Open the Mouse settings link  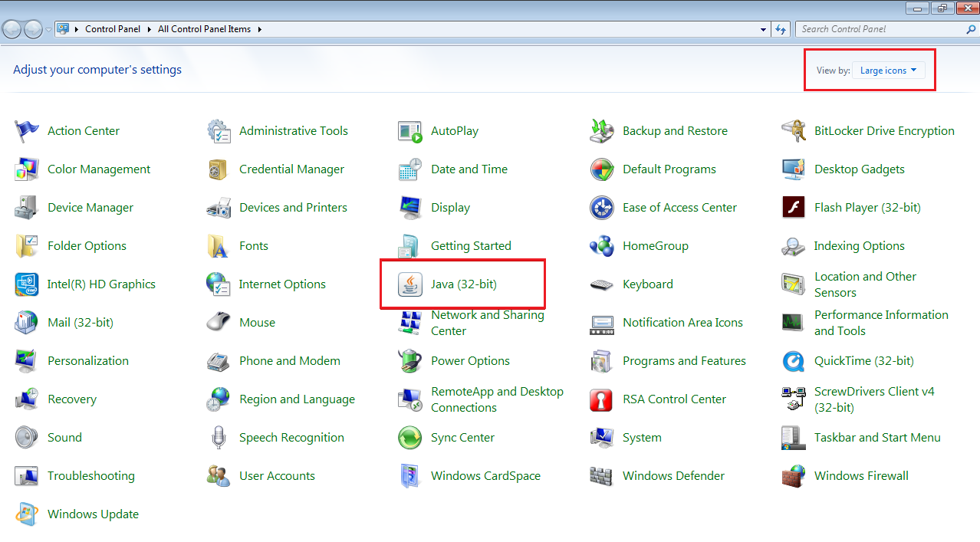point(257,323)
